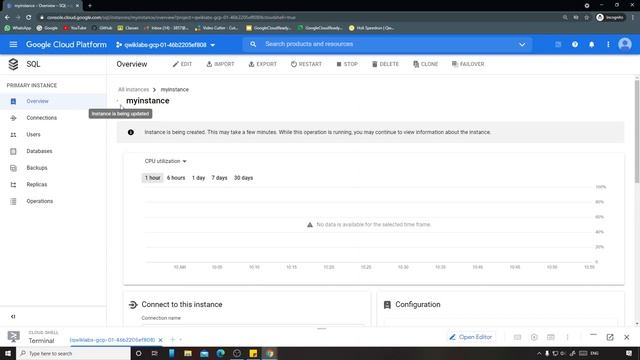The width and height of the screenshot is (640, 360).
Task: Open the notifications bell
Action: 591,44
